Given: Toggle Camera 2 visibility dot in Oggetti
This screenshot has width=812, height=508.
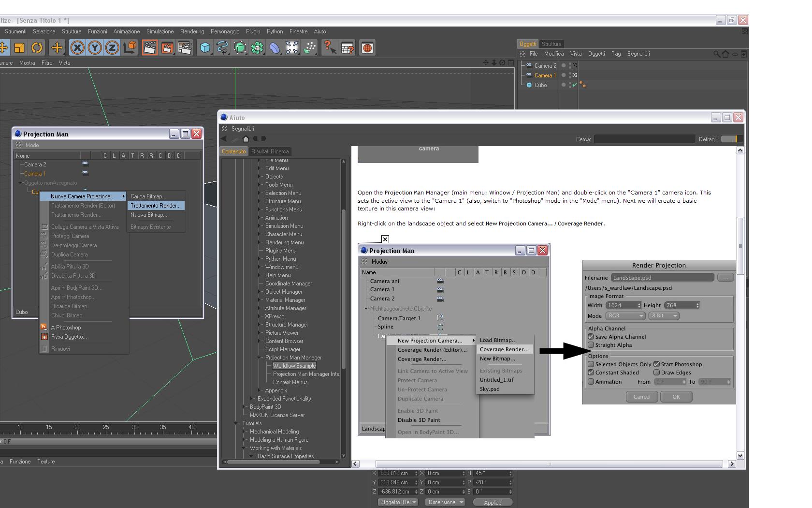Looking at the screenshot, I should [564, 65].
